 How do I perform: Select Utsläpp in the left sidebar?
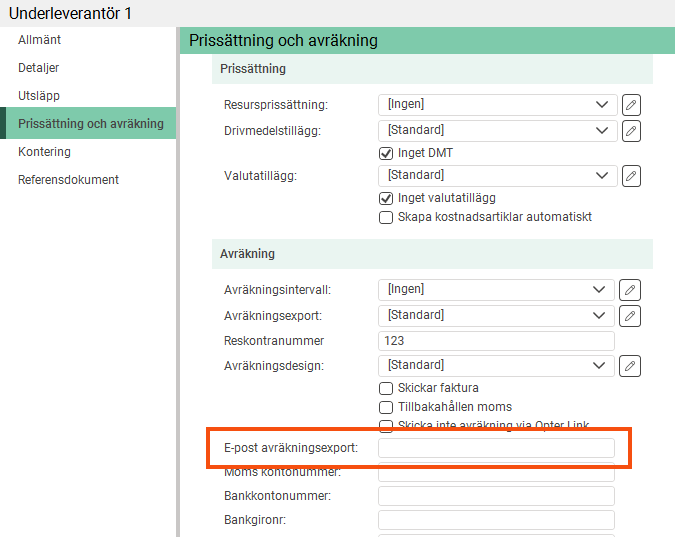pyautogui.click(x=39, y=96)
